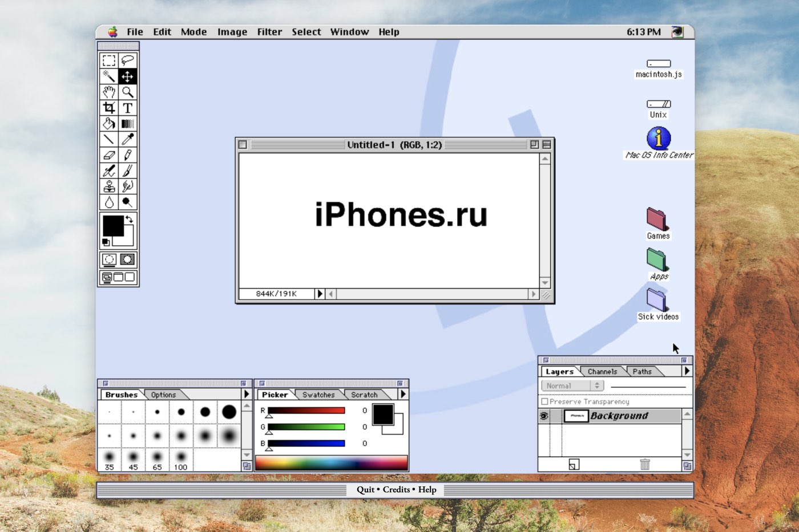Open the Normal blend mode dropdown
The image size is (799, 532).
pyautogui.click(x=572, y=386)
